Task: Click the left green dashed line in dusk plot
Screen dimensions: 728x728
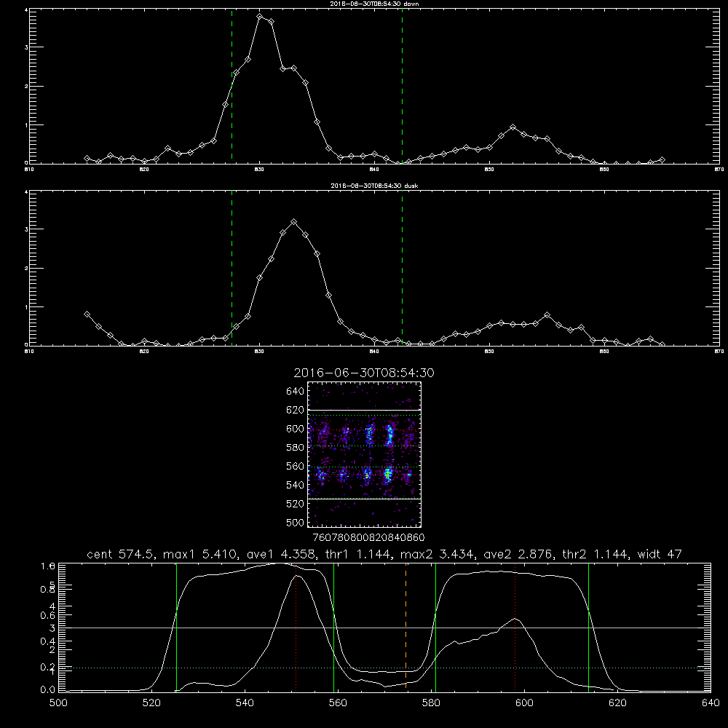Action: pyautogui.click(x=232, y=269)
